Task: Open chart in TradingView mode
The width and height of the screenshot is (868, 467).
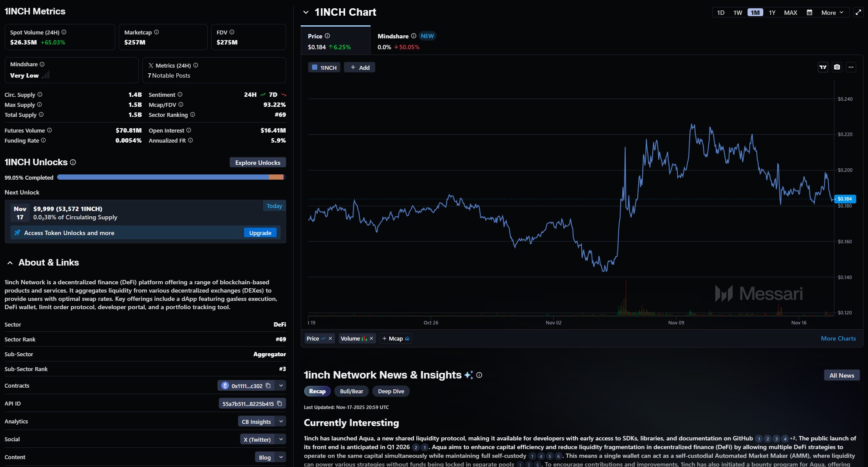Action: (x=823, y=67)
